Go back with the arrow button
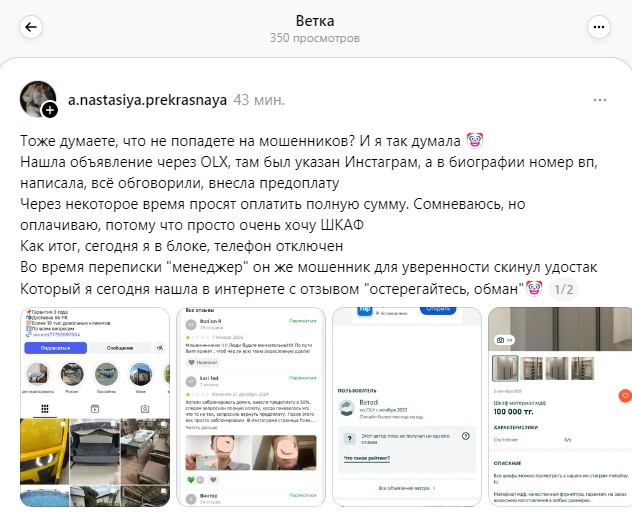 coord(31,27)
